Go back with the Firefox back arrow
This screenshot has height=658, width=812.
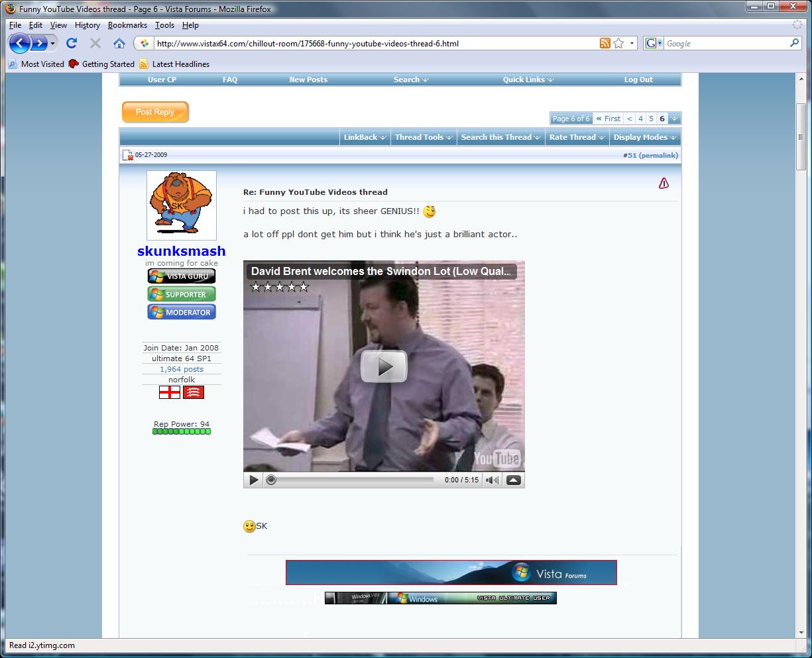pyautogui.click(x=20, y=44)
